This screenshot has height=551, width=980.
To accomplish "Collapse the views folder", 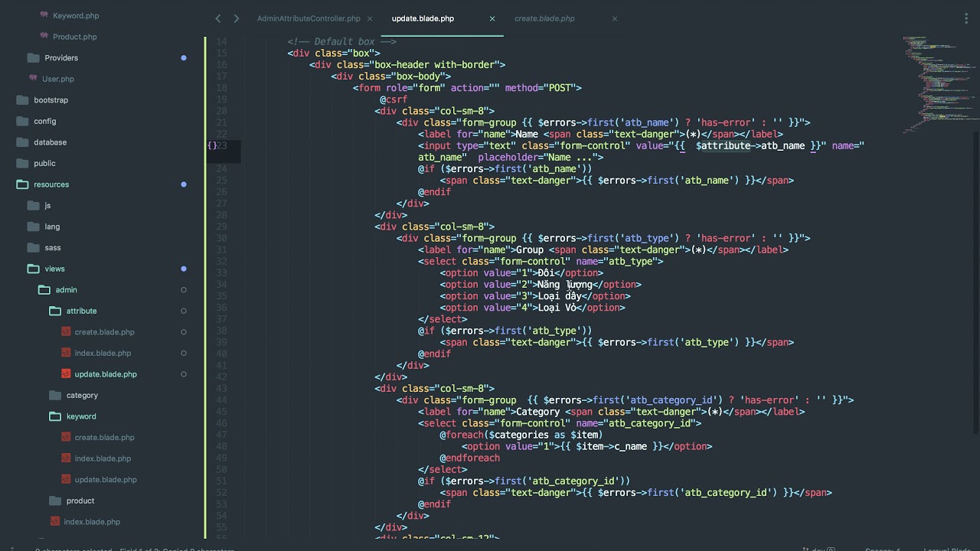I will point(54,269).
